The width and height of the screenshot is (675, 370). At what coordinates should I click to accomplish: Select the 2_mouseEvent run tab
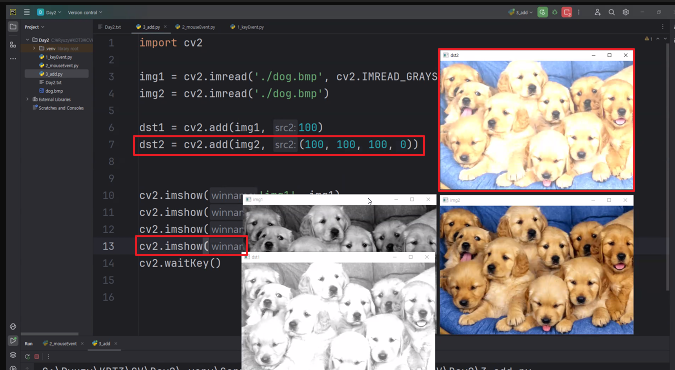(59, 343)
